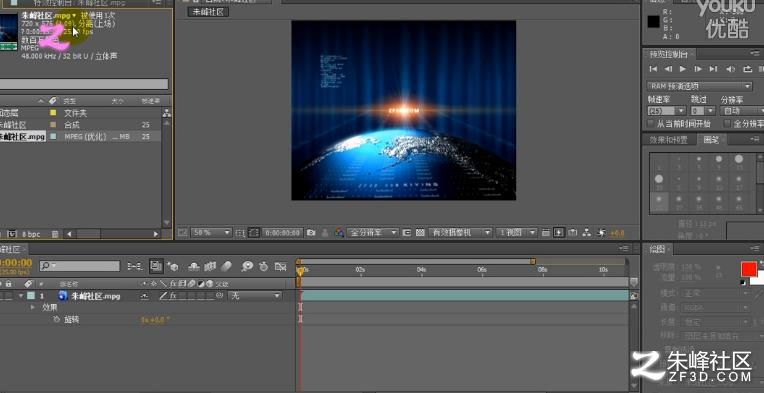764x393 pixels.
Task: Jump to last frame in preview panel
Action: [x=713, y=69]
